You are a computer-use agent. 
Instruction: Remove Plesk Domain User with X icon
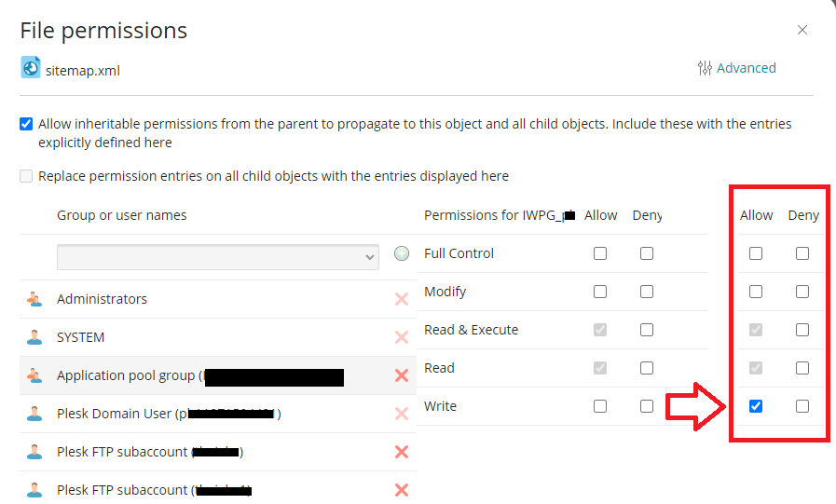pos(402,414)
